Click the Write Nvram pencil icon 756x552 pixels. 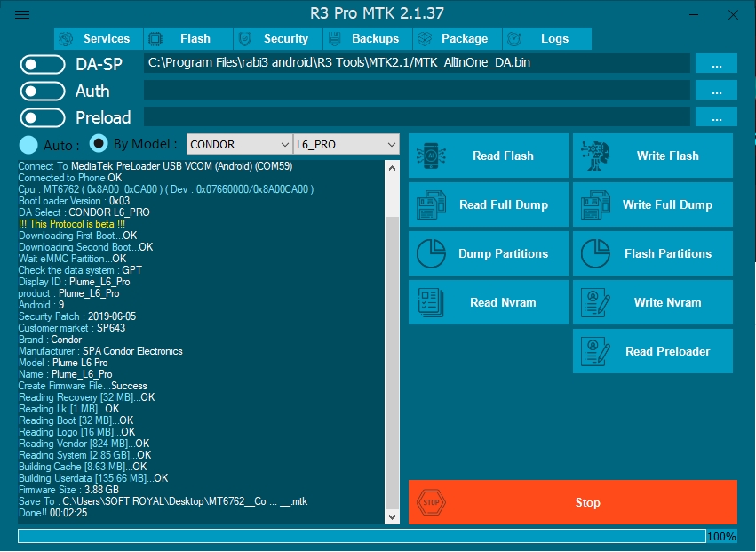tap(595, 302)
